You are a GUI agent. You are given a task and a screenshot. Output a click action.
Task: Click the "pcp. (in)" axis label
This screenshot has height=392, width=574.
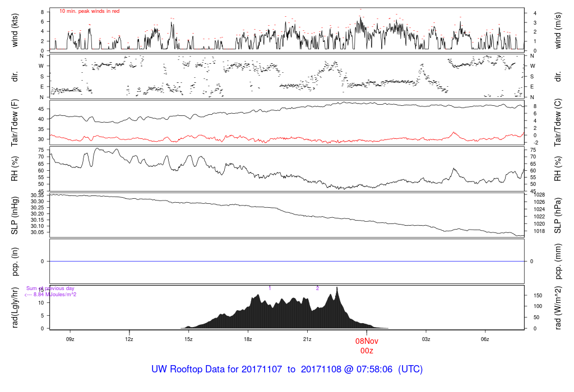coord(15,262)
